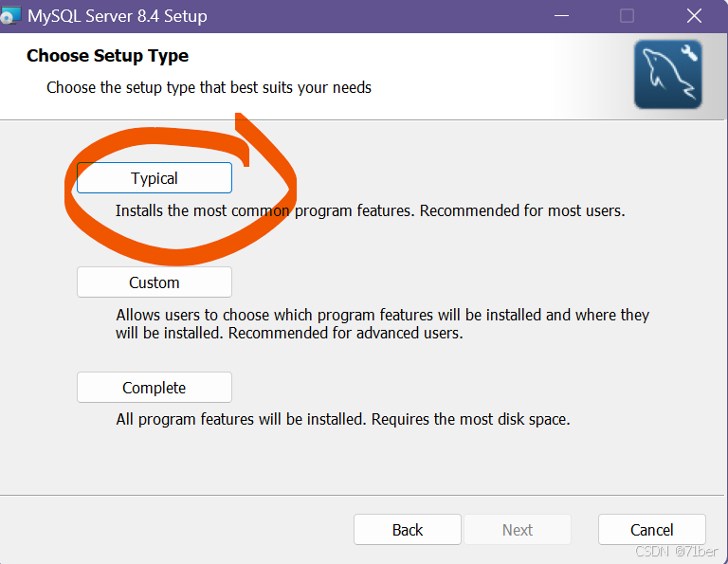728x564 pixels.
Task: Click the 'Choose Setup Type' heading
Action: [107, 56]
